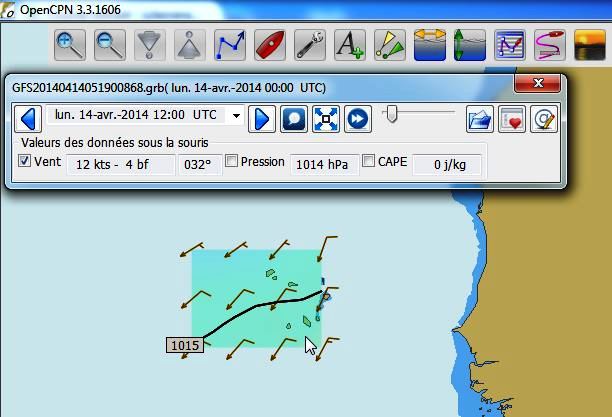
Task: Zoom chart to GRIB file extents
Action: pos(326,119)
